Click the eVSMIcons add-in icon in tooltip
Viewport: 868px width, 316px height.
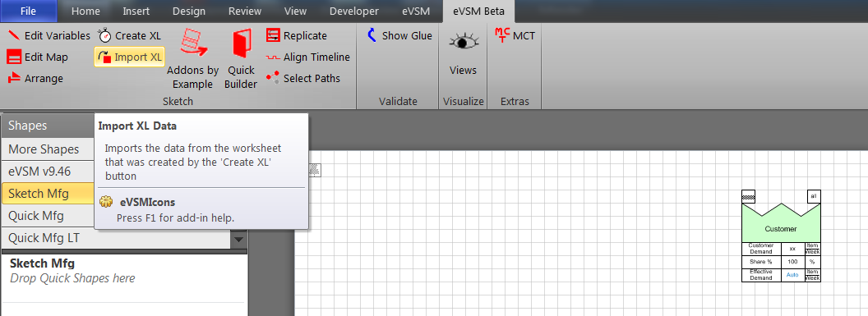[106, 202]
